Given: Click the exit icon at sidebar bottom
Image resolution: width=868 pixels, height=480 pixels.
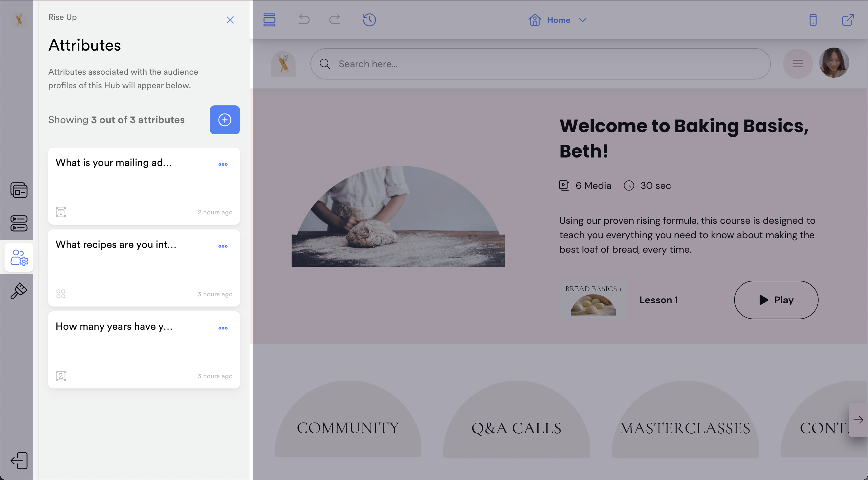Looking at the screenshot, I should [x=19, y=460].
